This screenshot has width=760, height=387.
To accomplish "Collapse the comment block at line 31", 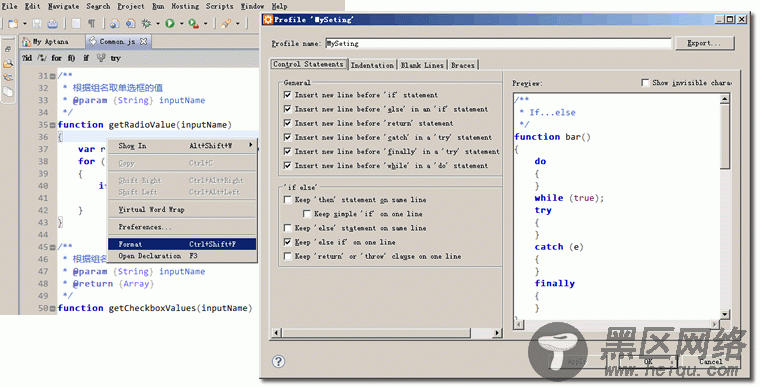I will 52,76.
